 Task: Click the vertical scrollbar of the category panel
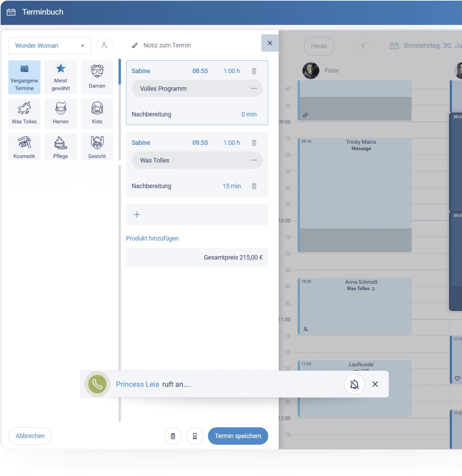(x=120, y=72)
